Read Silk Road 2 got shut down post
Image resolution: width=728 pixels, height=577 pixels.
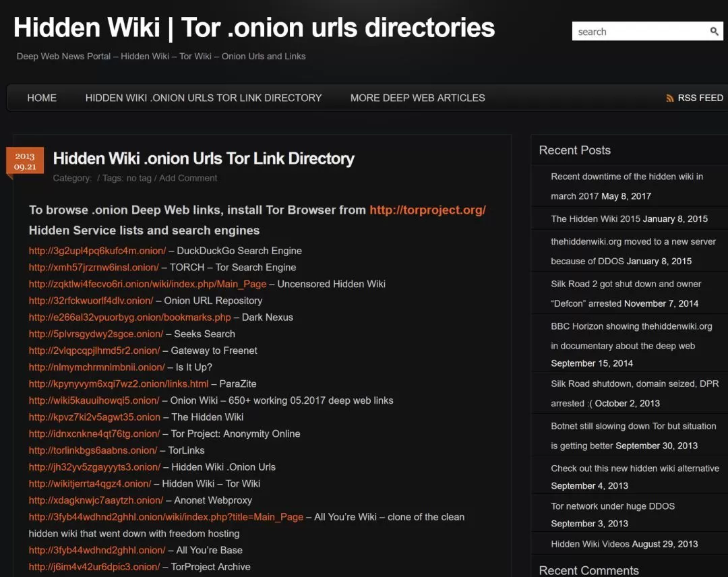coord(626,293)
